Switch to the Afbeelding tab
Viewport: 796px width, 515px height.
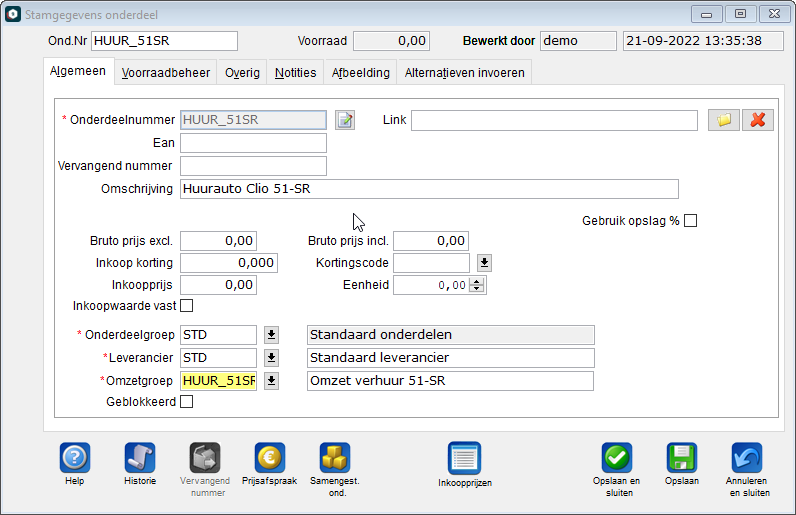[361, 73]
